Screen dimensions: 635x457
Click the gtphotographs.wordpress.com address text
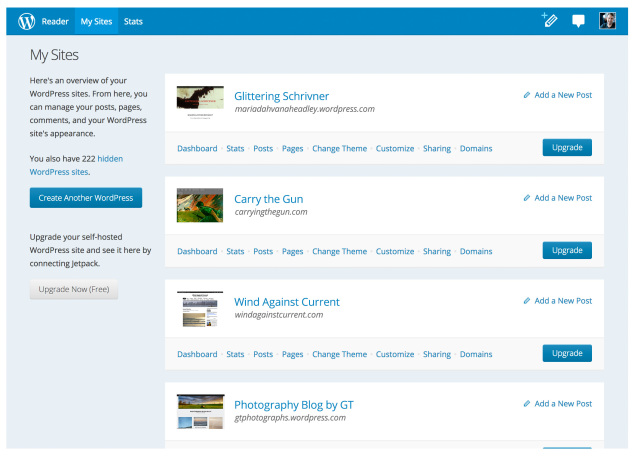[x=290, y=418]
